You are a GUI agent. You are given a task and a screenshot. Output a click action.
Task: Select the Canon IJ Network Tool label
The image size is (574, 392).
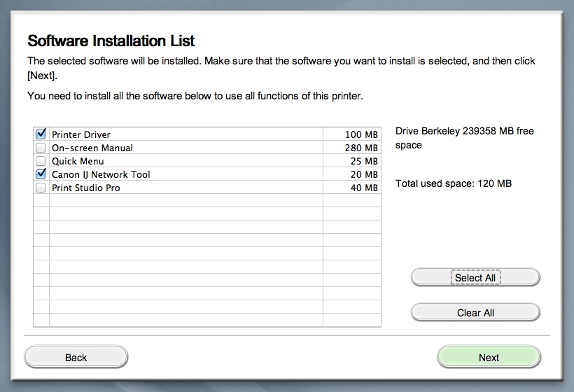pos(101,174)
